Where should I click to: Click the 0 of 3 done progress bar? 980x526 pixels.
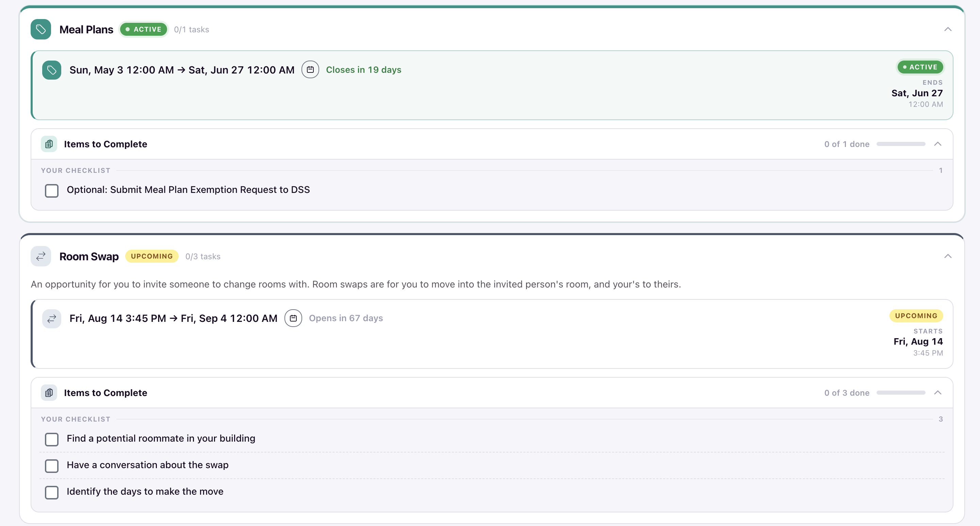tap(901, 393)
